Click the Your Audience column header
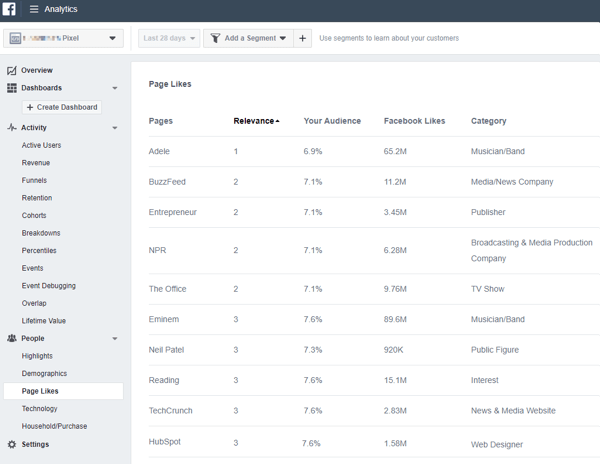The height and width of the screenshot is (464, 600). pos(332,121)
